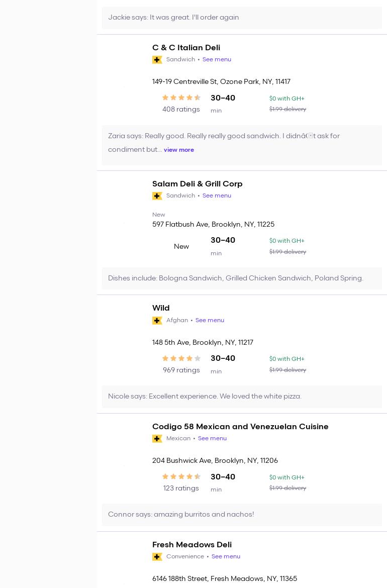The height and width of the screenshot is (588, 387).
Task: Click the star rating for Wild
Action: (181, 358)
